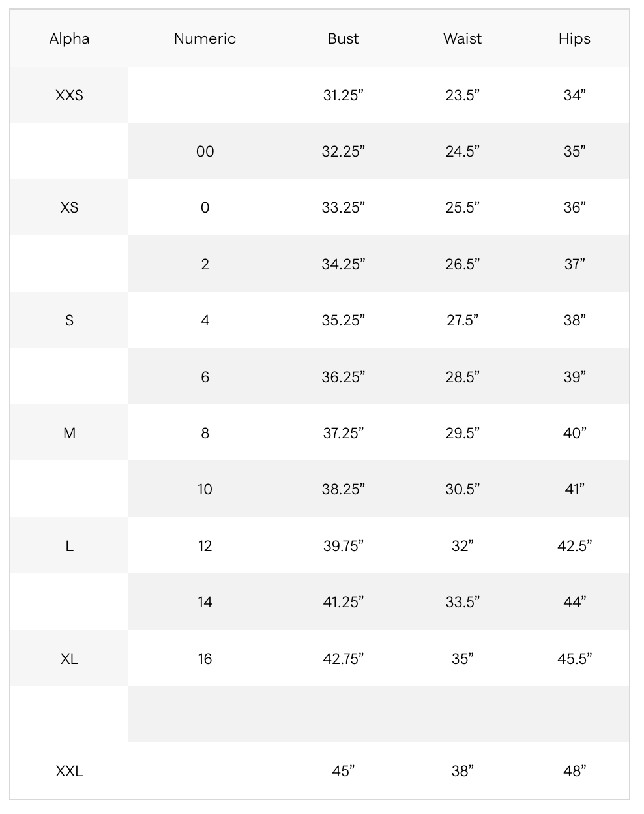The width and height of the screenshot is (644, 814).
Task: Select the L alpha size cell
Action: [69, 546]
